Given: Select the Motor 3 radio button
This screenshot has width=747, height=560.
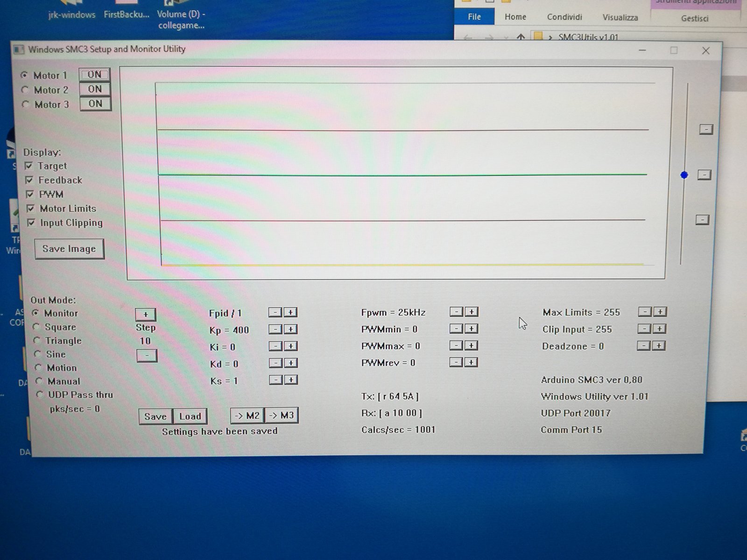Looking at the screenshot, I should (x=26, y=104).
